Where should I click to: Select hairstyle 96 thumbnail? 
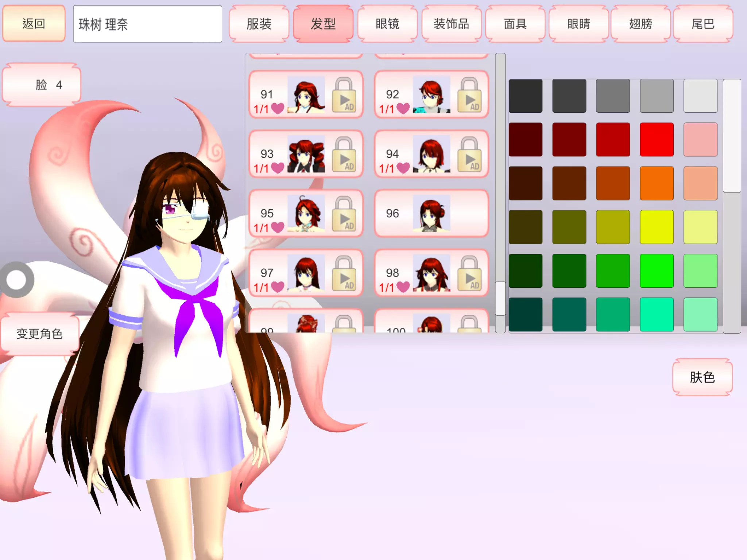[x=431, y=214]
